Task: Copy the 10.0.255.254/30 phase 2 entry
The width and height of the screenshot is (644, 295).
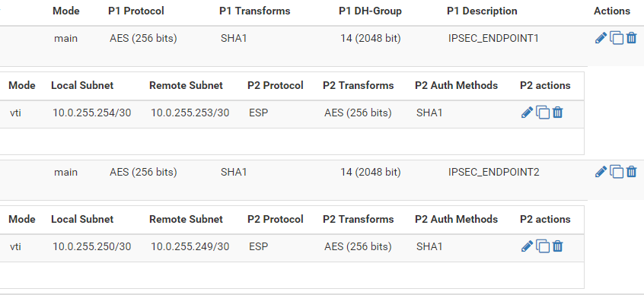Action: pos(543,113)
